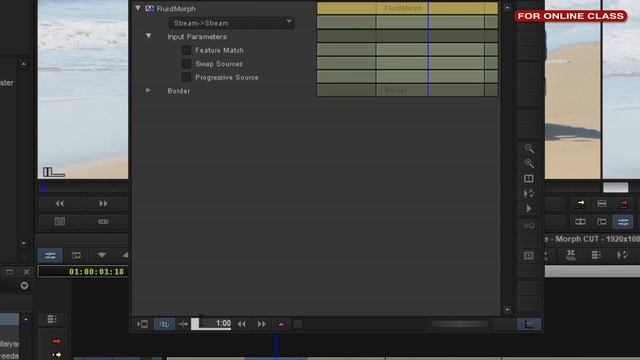
Task: Open the bin circular dropdown menu
Action: coord(24,285)
